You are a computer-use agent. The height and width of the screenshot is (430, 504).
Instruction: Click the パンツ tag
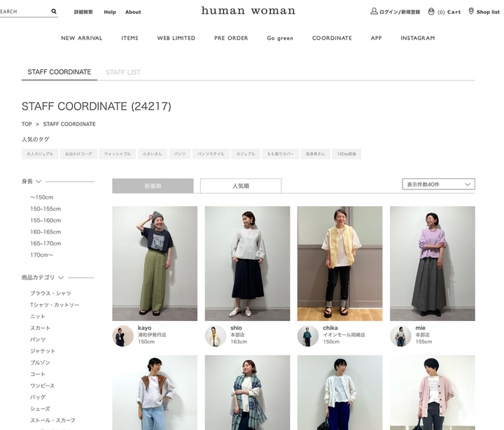click(x=180, y=154)
